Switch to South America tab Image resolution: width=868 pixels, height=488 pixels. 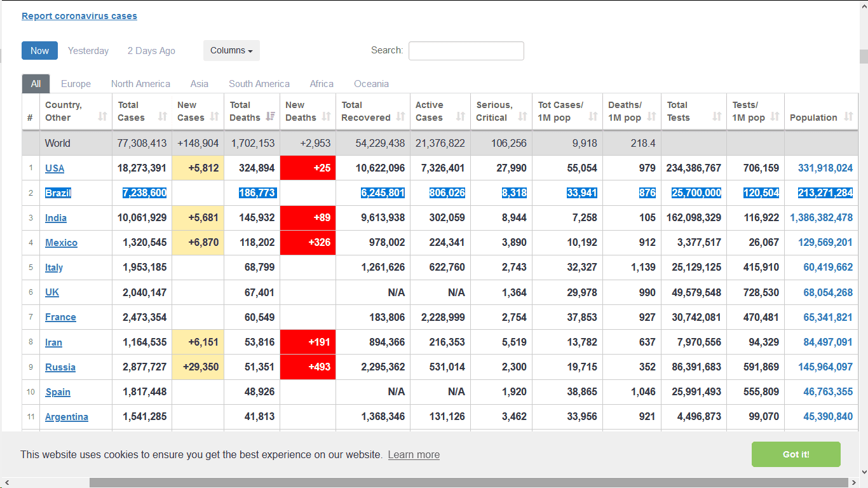click(x=259, y=84)
